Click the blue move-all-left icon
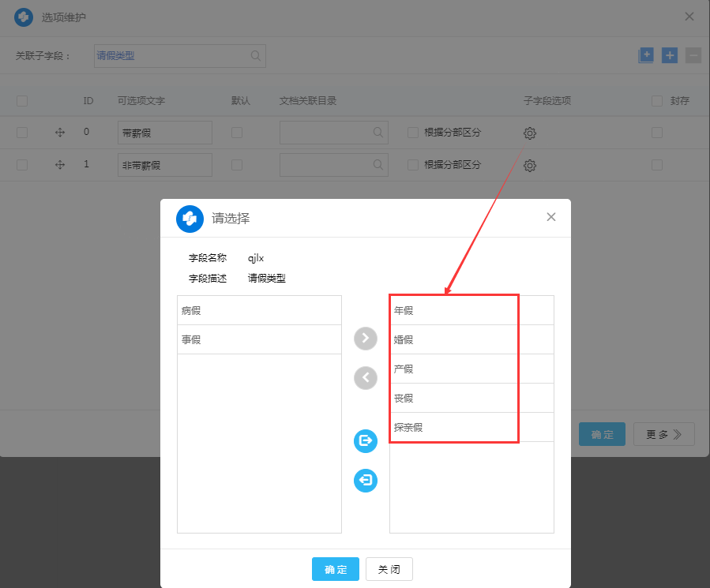This screenshot has width=710, height=588. pos(365,480)
